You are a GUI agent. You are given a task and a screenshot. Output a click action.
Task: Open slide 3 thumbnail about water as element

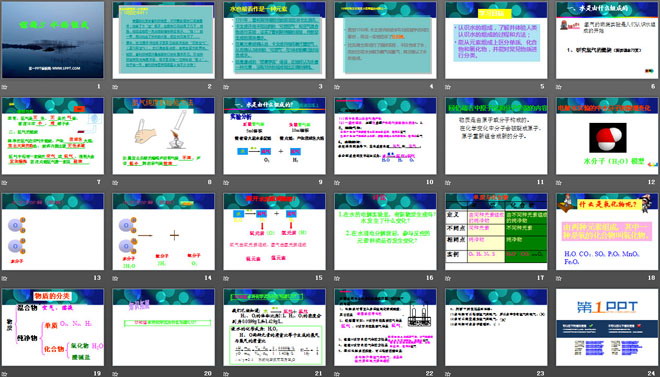point(274,40)
